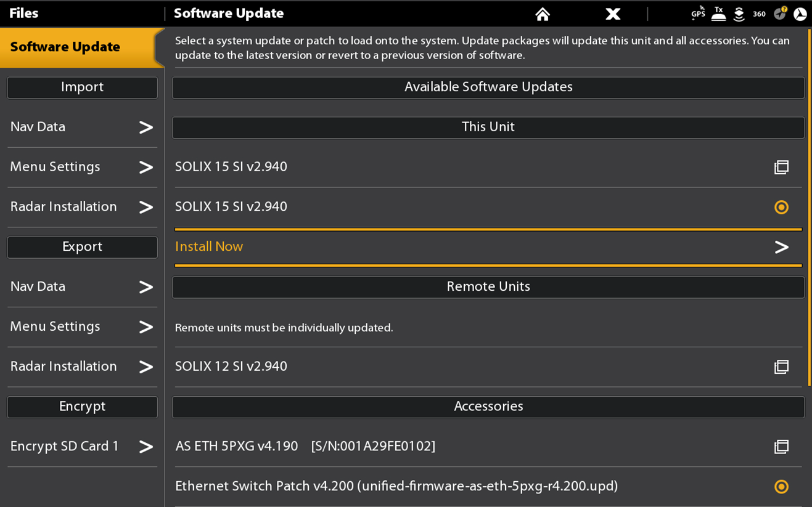Go to the Home screen icon
The height and width of the screenshot is (507, 812).
tap(543, 14)
